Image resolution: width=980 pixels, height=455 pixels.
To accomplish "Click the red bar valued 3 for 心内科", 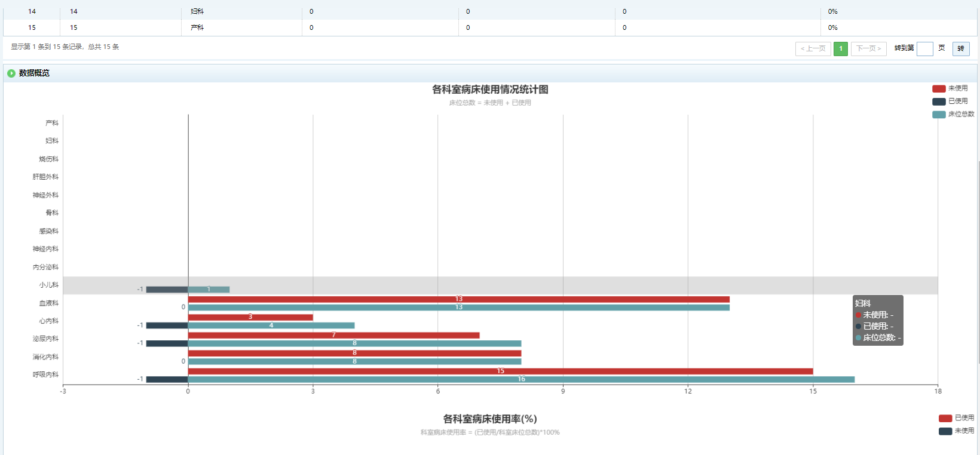I will tap(250, 317).
